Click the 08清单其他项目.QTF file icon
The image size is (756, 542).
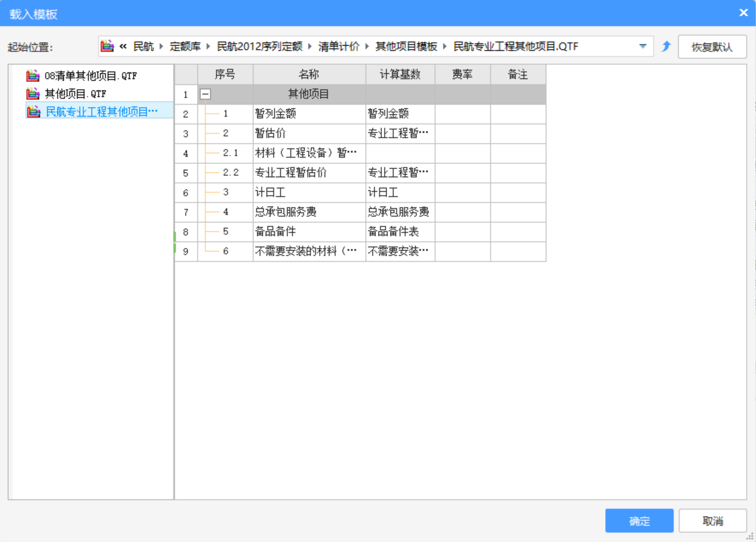coord(33,76)
